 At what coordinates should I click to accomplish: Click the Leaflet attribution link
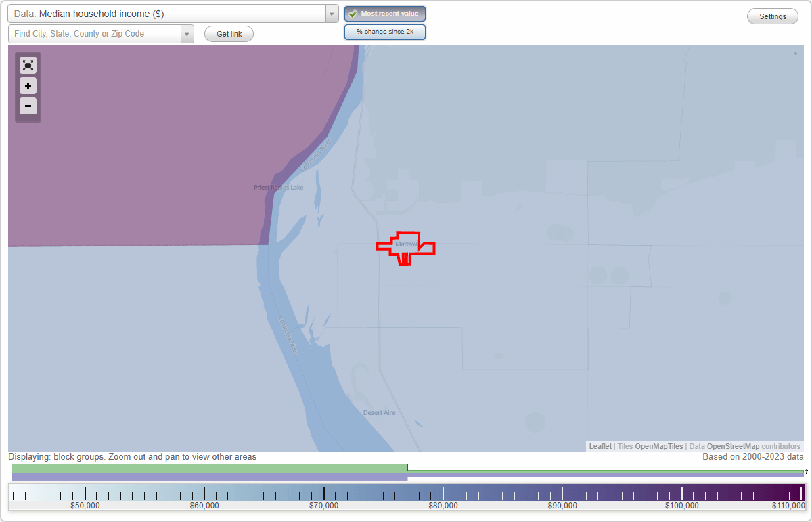pos(600,446)
